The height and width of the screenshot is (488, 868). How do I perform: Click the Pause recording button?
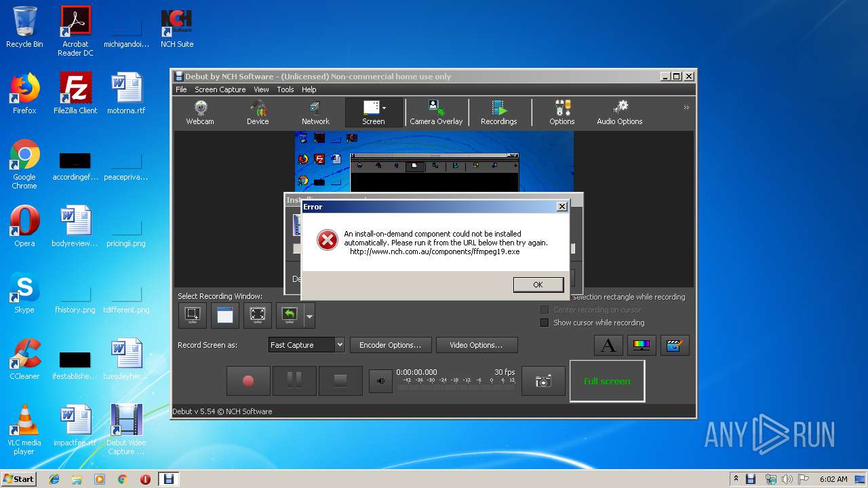(x=294, y=381)
